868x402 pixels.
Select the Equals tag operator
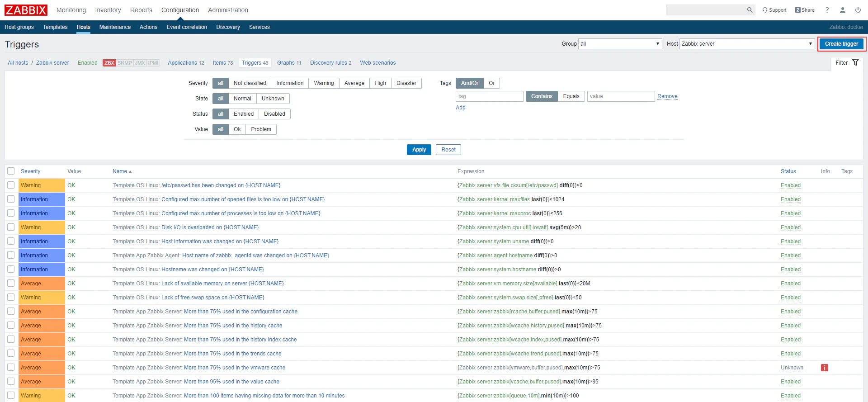click(x=571, y=96)
